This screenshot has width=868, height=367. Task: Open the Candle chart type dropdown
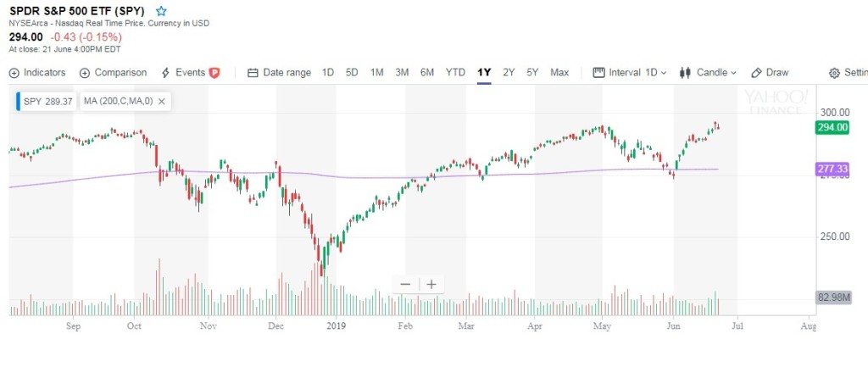click(x=709, y=73)
